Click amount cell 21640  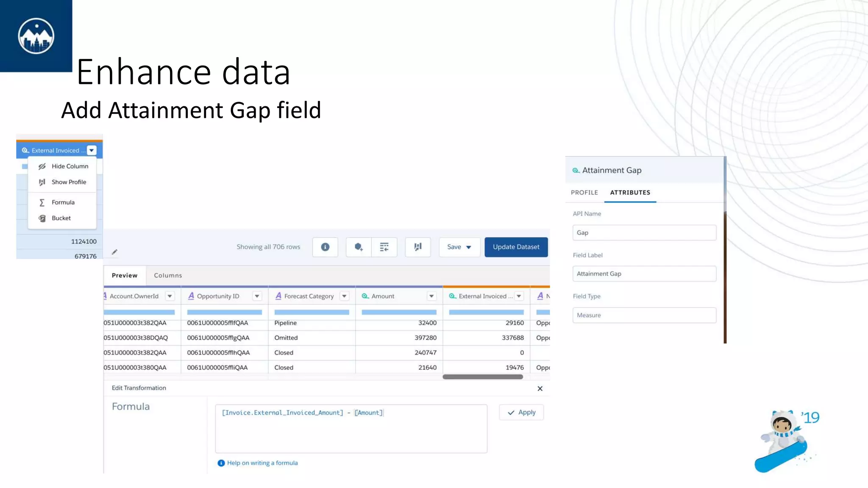tap(399, 367)
